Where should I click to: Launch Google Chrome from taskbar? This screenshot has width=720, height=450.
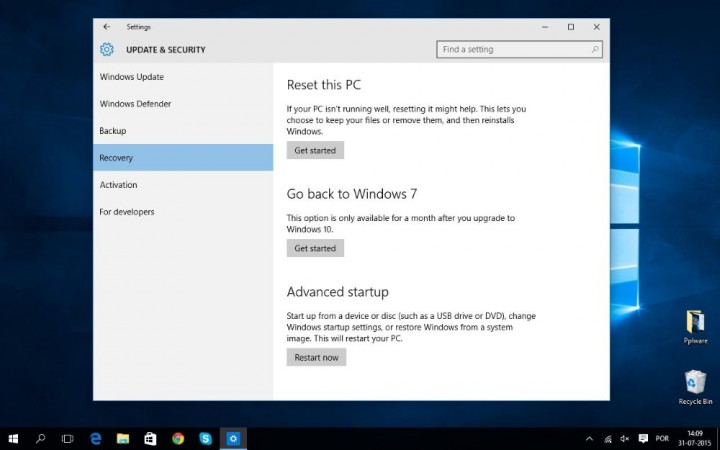point(178,439)
